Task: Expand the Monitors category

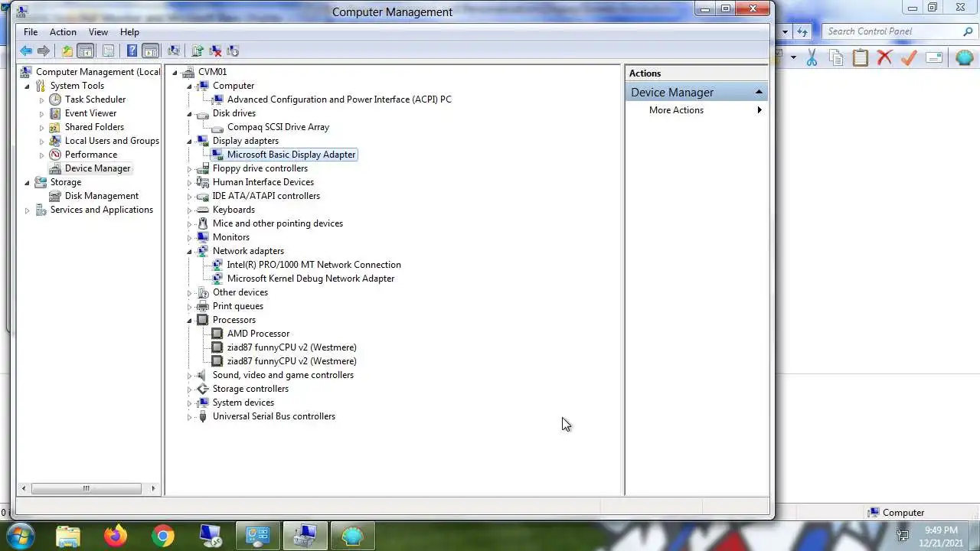Action: click(x=190, y=237)
